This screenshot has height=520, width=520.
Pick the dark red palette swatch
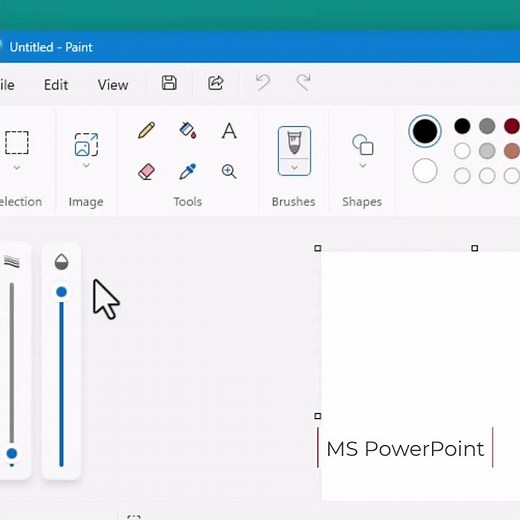click(x=512, y=126)
